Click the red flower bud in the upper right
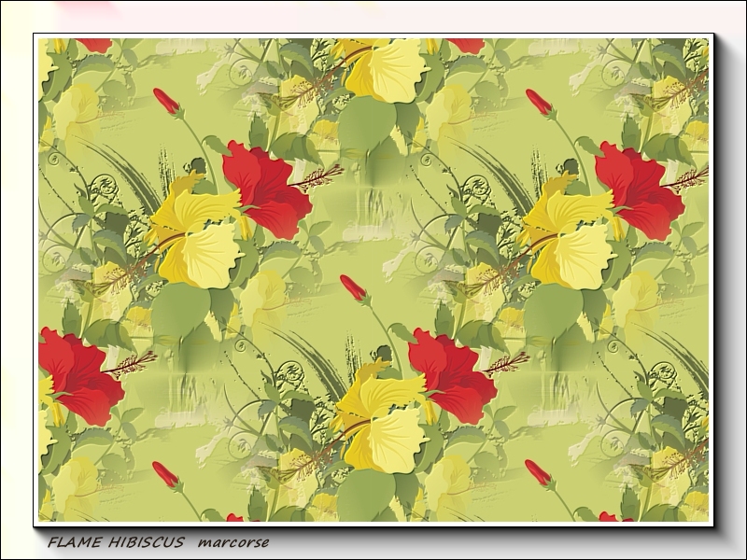Image resolution: width=747 pixels, height=560 pixels. tap(538, 102)
